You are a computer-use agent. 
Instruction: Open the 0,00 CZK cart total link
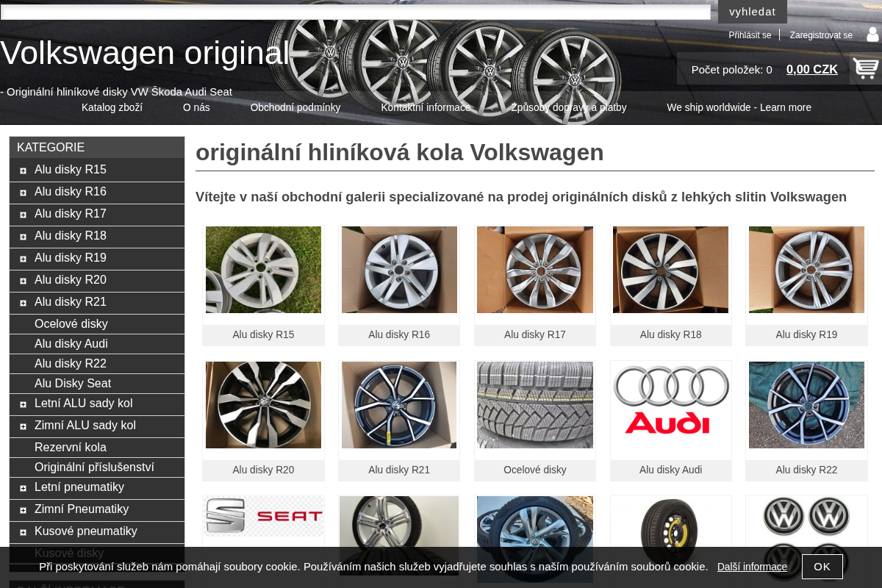[812, 70]
